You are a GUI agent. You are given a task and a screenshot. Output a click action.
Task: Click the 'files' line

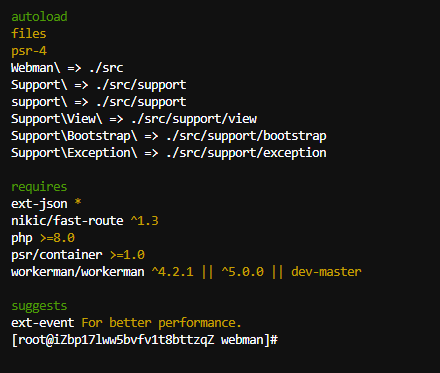click(x=29, y=34)
